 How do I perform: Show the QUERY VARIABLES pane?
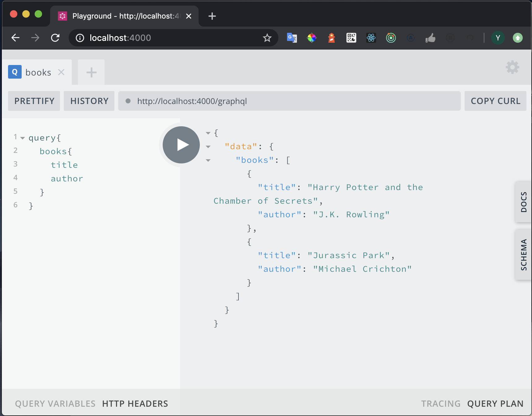coord(55,404)
